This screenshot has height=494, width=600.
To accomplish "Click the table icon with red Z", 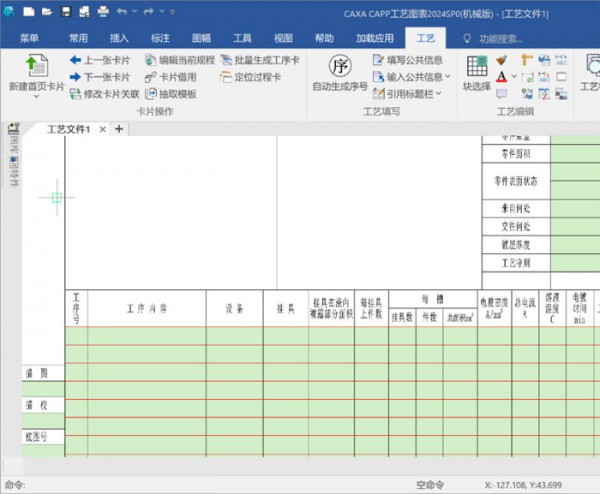I will point(544,94).
